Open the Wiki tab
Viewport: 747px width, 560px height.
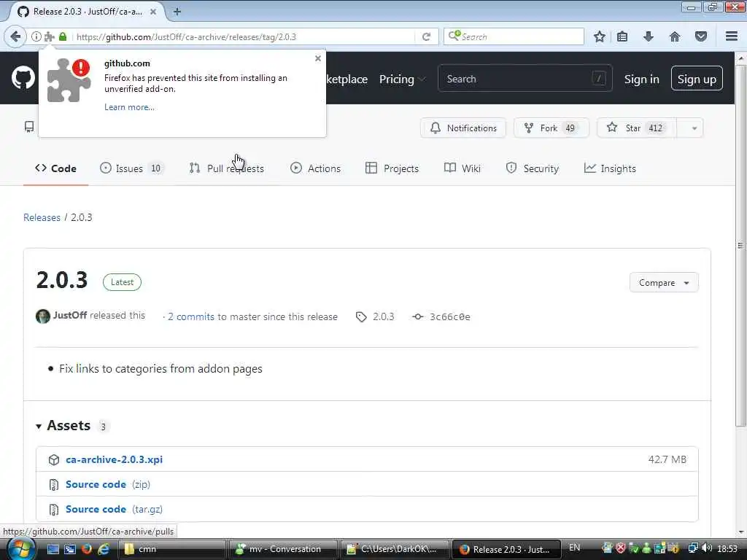point(462,168)
